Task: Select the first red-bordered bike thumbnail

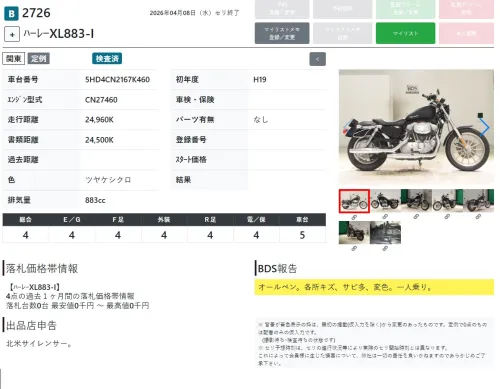Action: tap(354, 201)
